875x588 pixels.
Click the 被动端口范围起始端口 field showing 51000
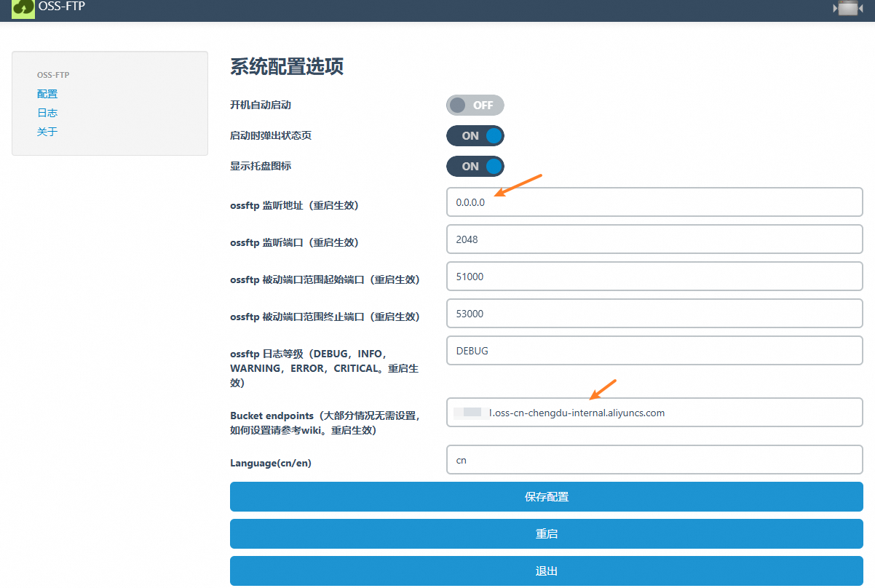(654, 277)
